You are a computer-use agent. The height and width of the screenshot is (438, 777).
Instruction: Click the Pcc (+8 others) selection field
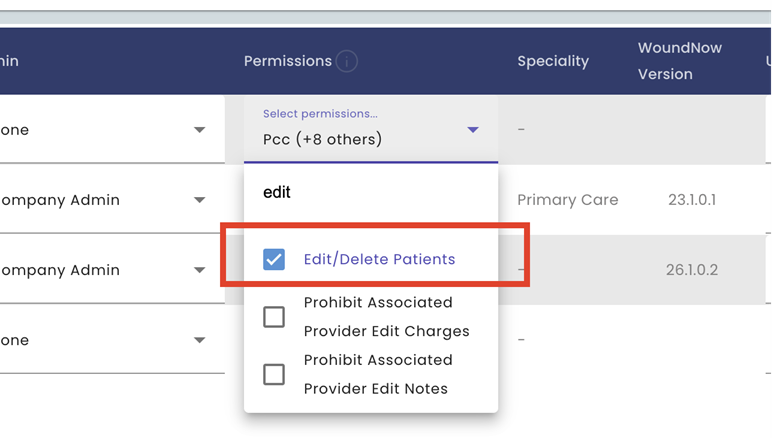[x=371, y=130]
